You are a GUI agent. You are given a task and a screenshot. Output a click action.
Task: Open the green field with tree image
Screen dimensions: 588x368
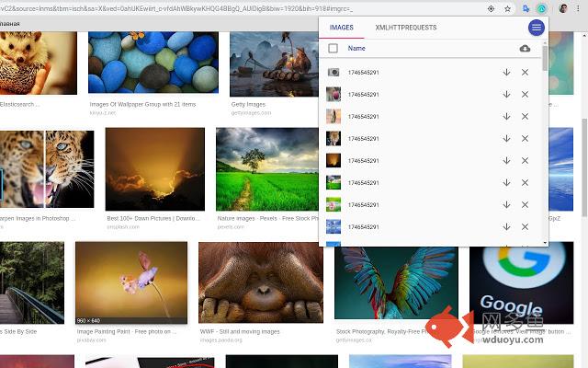[267, 169]
